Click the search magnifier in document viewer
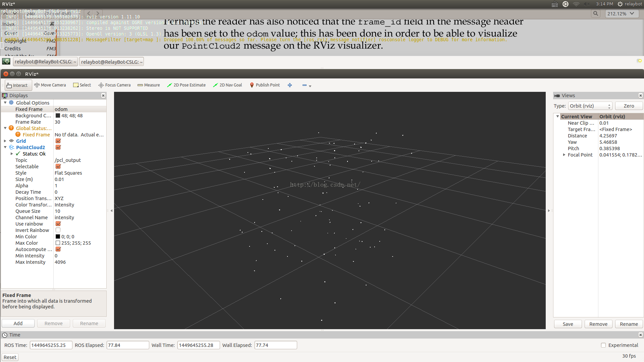This screenshot has height=362, width=644. (x=596, y=13)
